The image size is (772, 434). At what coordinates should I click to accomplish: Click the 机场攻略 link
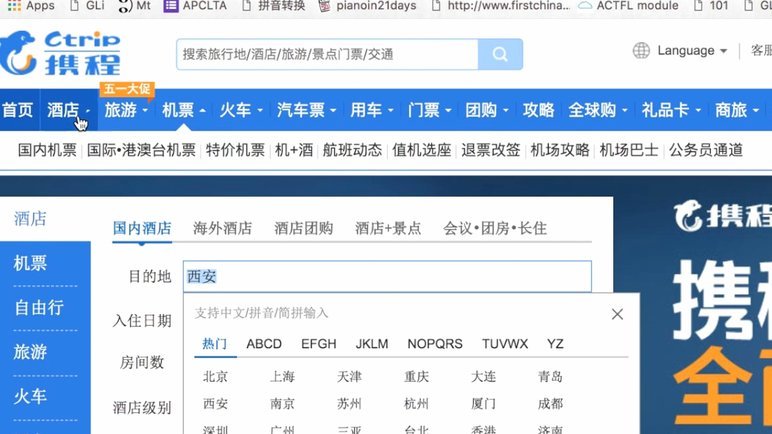(x=560, y=150)
